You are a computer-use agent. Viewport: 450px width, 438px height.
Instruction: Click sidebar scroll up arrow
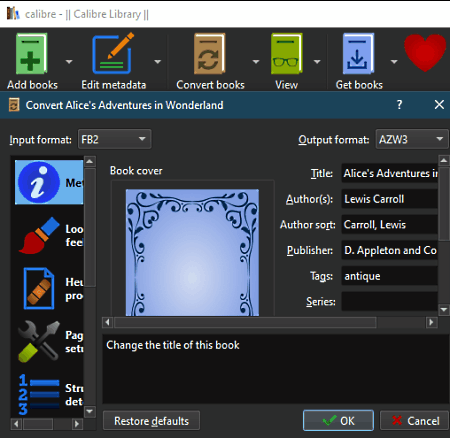(x=89, y=162)
